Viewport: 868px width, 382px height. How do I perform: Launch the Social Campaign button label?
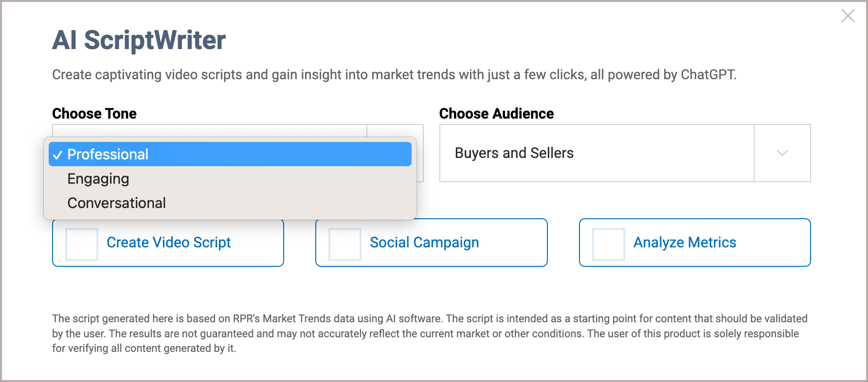424,243
